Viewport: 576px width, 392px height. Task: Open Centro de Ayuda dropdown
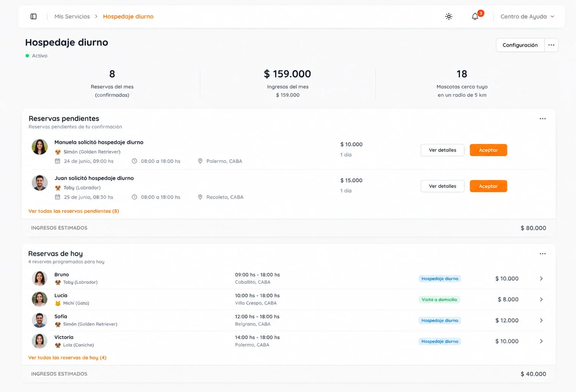coord(527,16)
